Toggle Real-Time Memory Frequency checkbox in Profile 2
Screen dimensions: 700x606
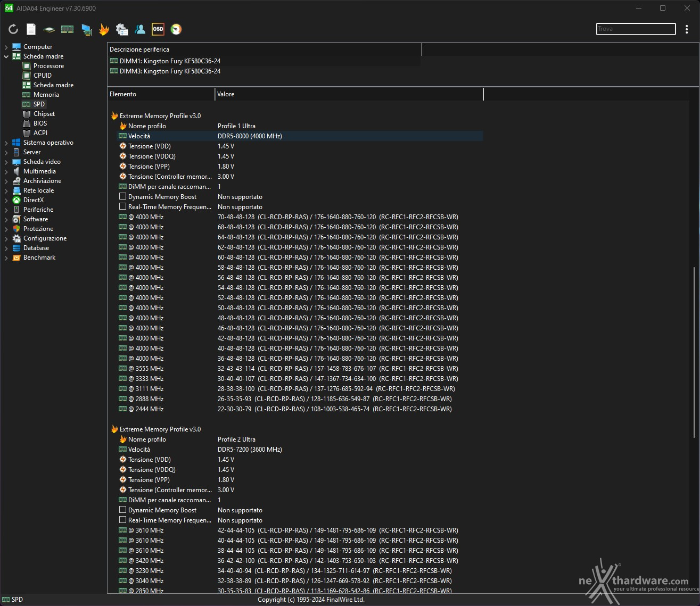(x=122, y=520)
